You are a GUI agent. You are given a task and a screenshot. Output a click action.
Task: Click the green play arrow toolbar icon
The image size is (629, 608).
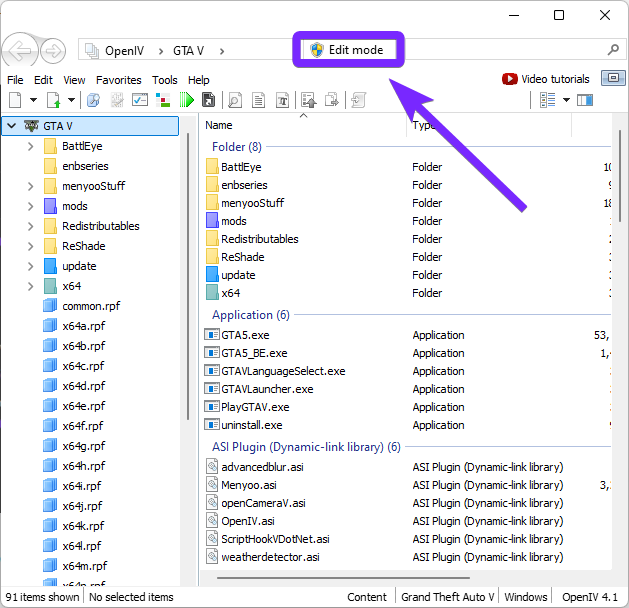(186, 100)
